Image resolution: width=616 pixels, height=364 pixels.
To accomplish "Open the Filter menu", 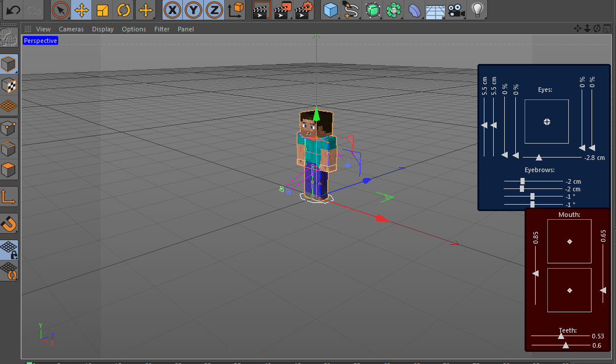I will tap(162, 29).
